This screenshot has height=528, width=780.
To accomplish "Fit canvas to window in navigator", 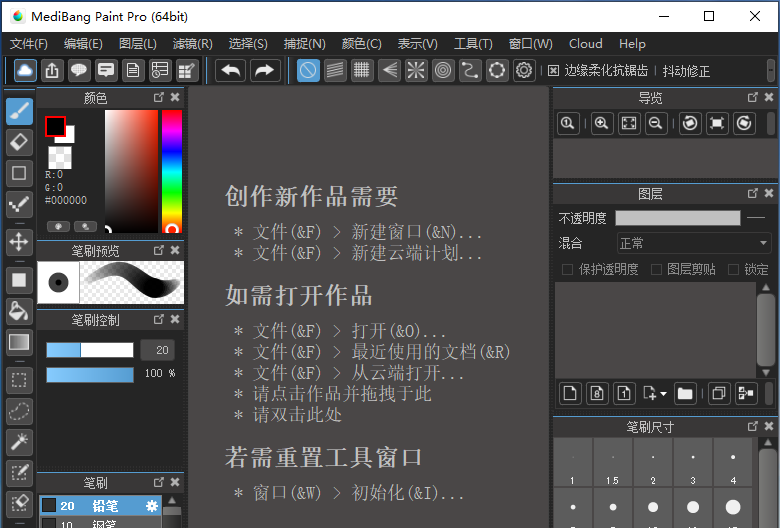I will point(629,123).
